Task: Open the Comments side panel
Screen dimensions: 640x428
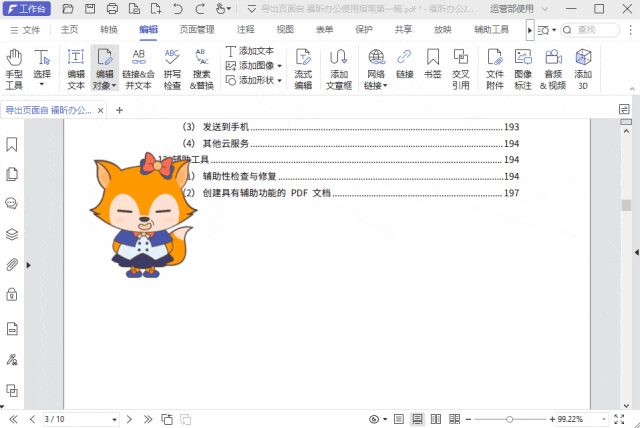Action: click(12, 203)
